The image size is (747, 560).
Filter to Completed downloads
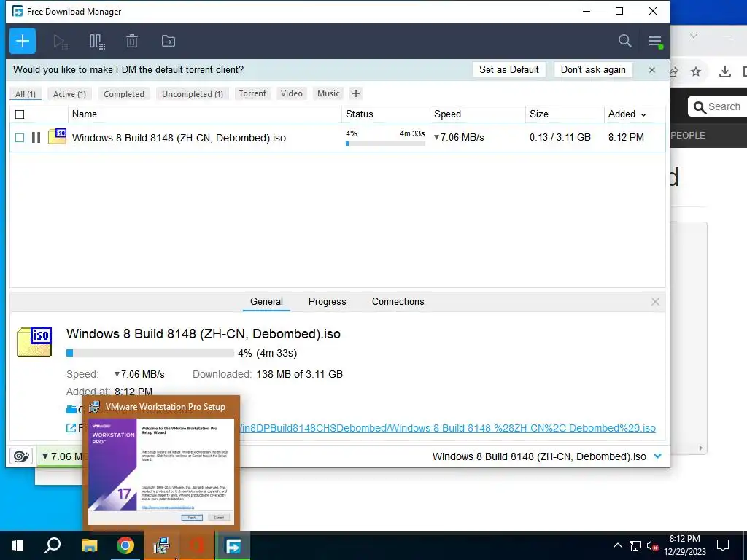[124, 94]
